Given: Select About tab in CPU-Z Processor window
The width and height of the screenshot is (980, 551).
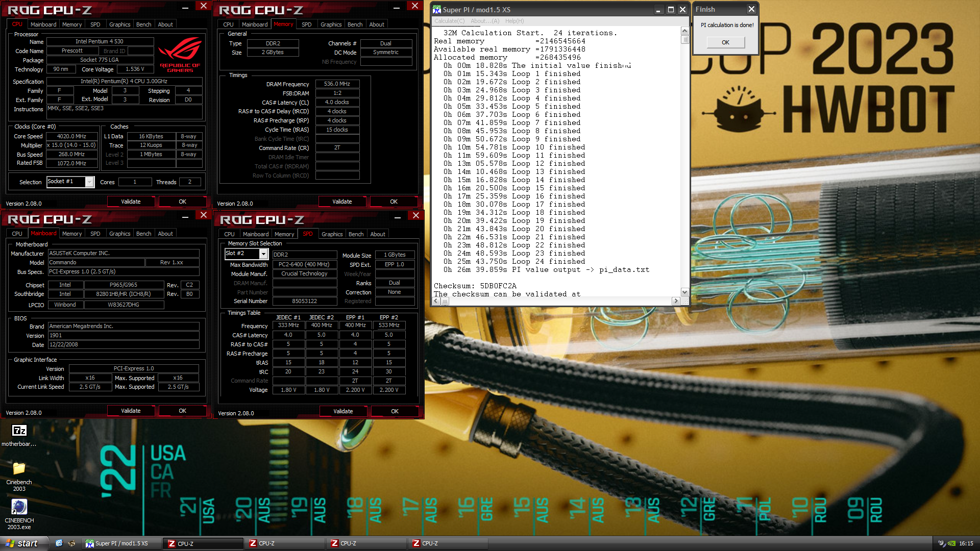Looking at the screenshot, I should coord(165,24).
